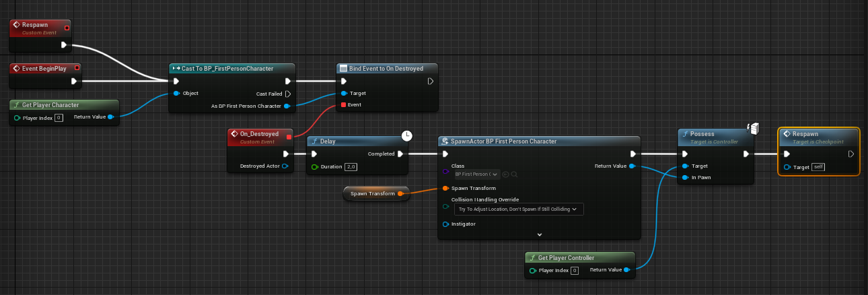This screenshot has height=295, width=868.
Task: Click Possess In Pawn pin
Action: click(685, 178)
